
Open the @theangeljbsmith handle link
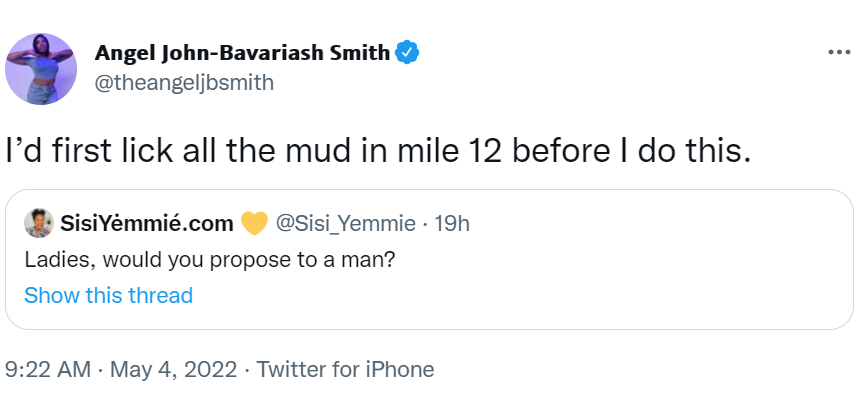tap(184, 82)
